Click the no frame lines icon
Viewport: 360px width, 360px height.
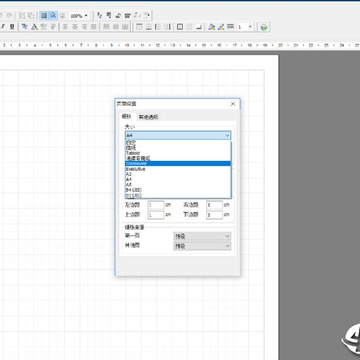tap(189, 27)
